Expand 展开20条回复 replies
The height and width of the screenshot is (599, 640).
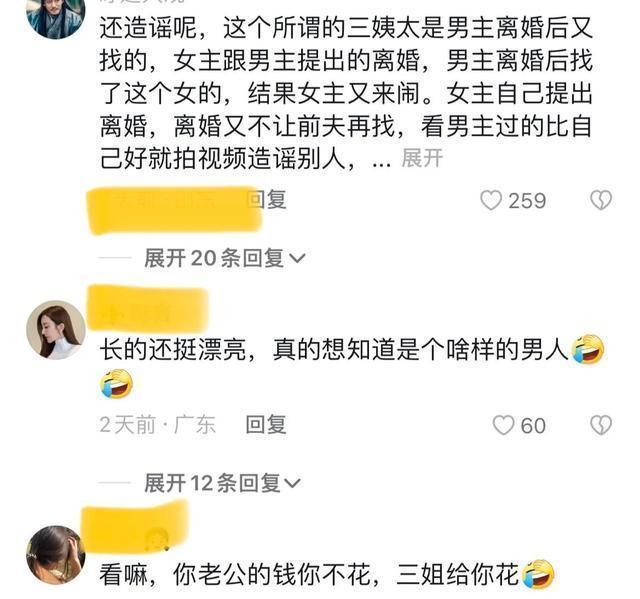[x=224, y=258]
